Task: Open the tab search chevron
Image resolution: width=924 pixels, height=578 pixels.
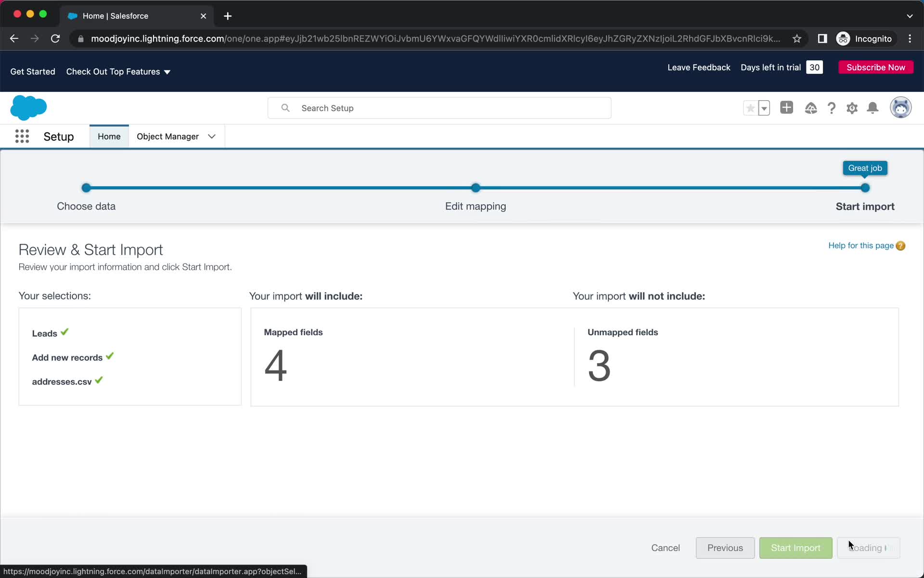Action: pyautogui.click(x=910, y=16)
